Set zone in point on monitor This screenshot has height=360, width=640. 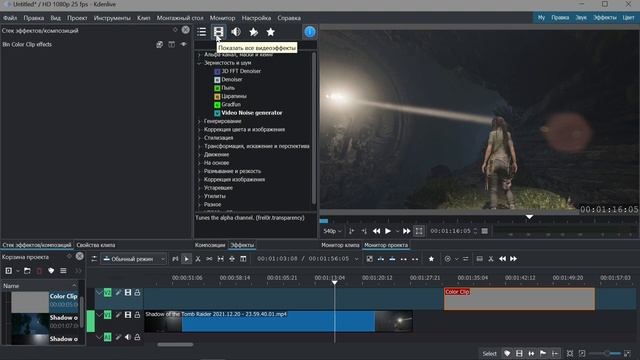click(351, 231)
